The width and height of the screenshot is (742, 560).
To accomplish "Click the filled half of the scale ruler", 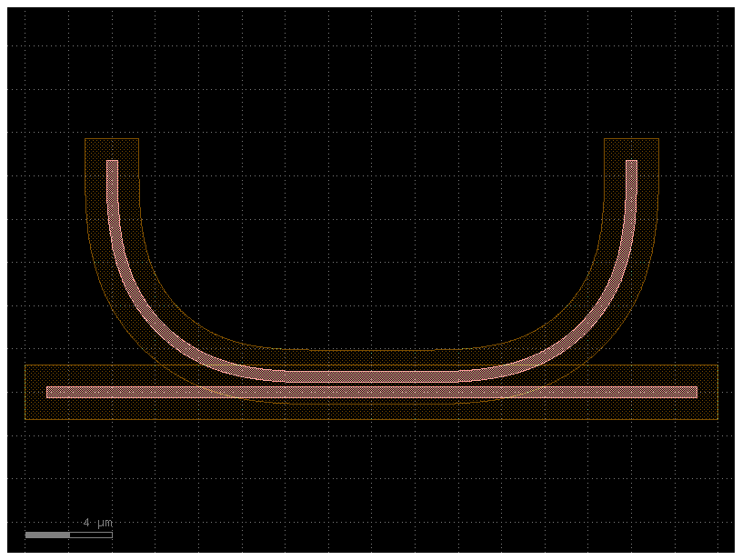I will [x=47, y=535].
